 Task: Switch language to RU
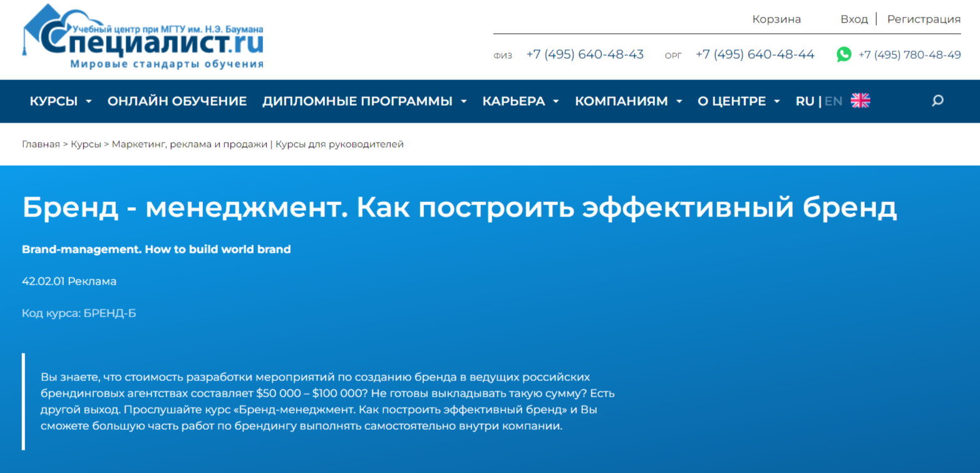pos(805,101)
